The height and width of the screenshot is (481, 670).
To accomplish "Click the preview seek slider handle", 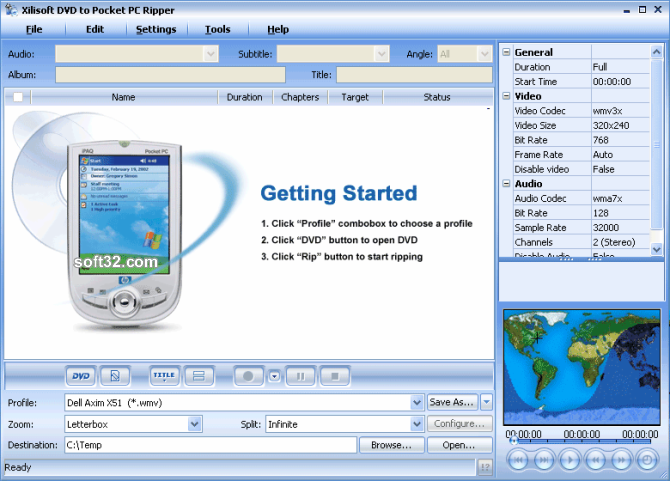I will [514, 440].
